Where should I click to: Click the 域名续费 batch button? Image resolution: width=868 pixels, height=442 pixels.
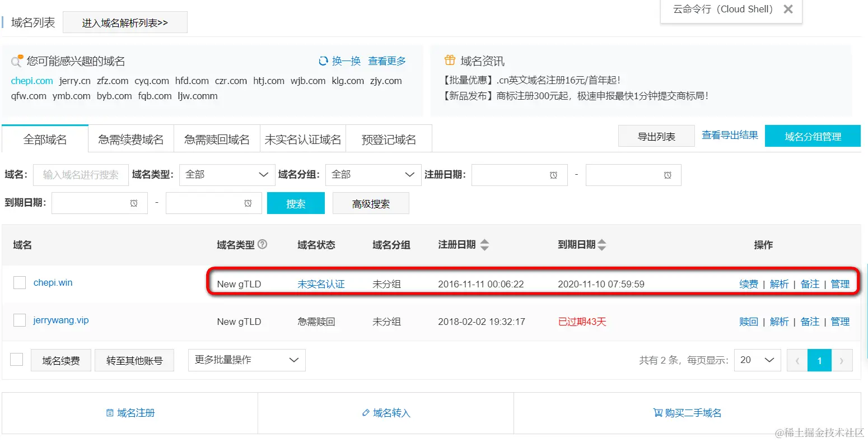point(60,360)
